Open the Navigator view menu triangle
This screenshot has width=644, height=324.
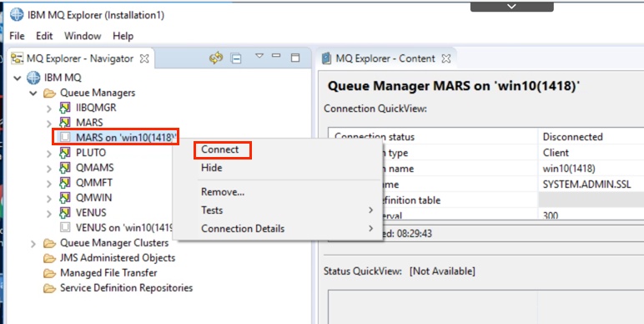pyautogui.click(x=259, y=55)
